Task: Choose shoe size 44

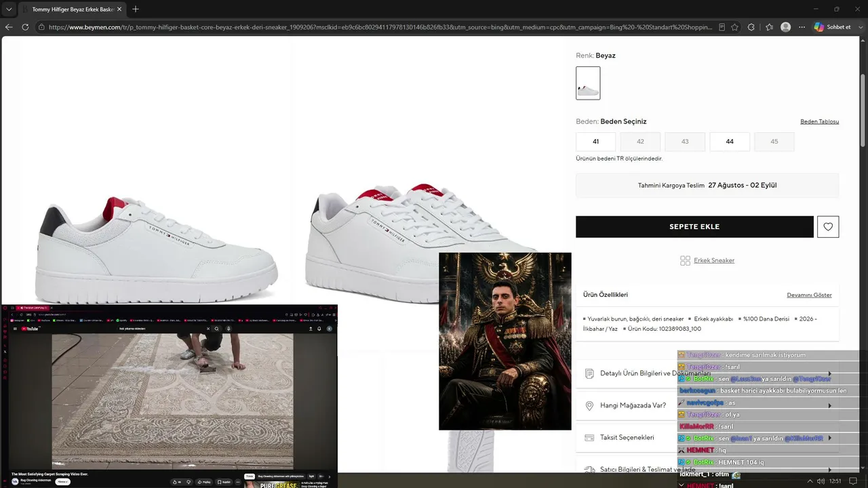Action: 730,142
